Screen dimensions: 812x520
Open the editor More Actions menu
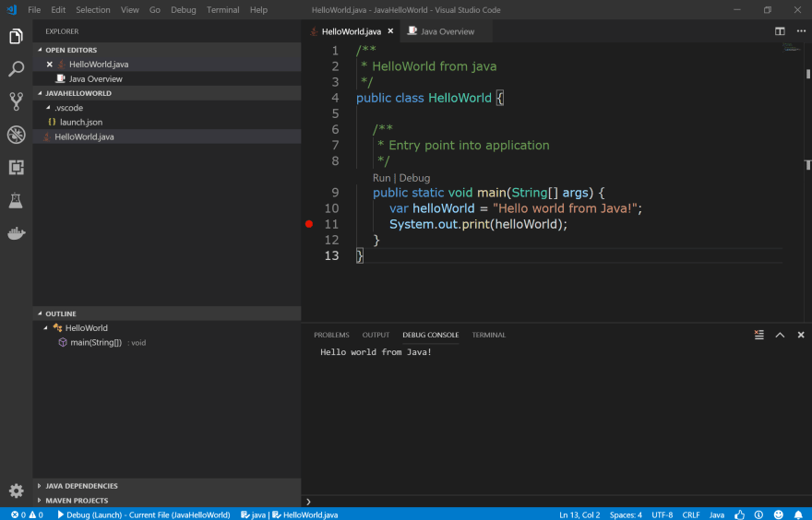point(801,31)
